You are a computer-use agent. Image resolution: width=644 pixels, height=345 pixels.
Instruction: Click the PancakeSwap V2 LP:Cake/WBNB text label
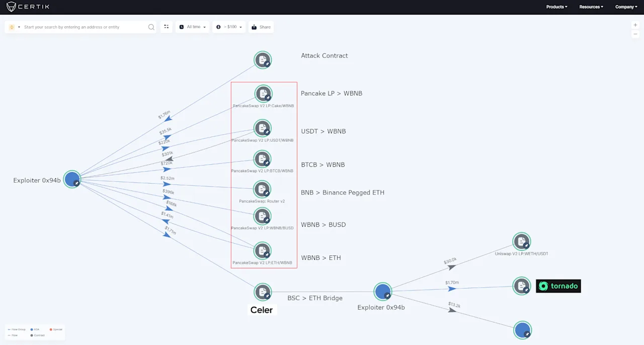tap(263, 106)
